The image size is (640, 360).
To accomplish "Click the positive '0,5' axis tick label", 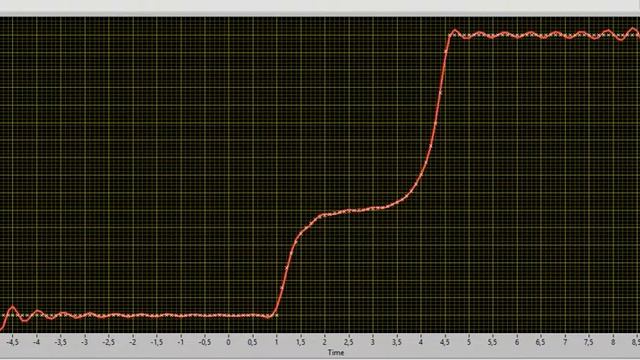I will pos(253,342).
